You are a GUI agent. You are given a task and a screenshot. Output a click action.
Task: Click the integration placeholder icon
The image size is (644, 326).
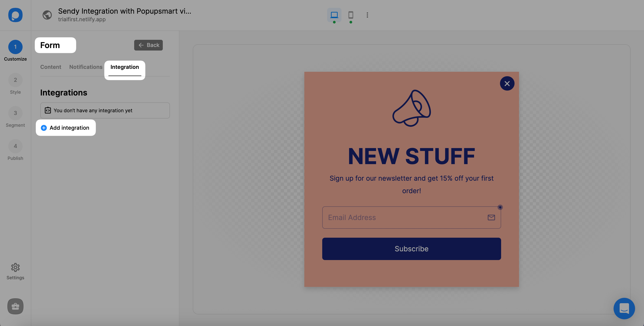47,110
